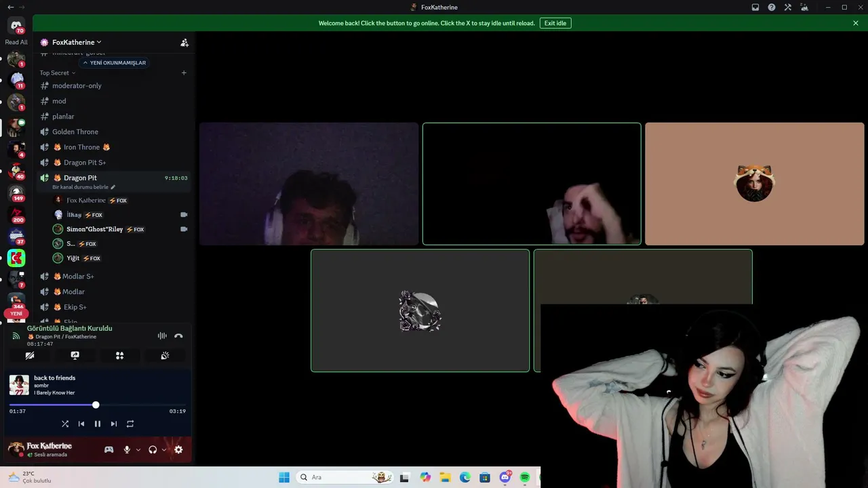Open the soundboard

coord(165,355)
